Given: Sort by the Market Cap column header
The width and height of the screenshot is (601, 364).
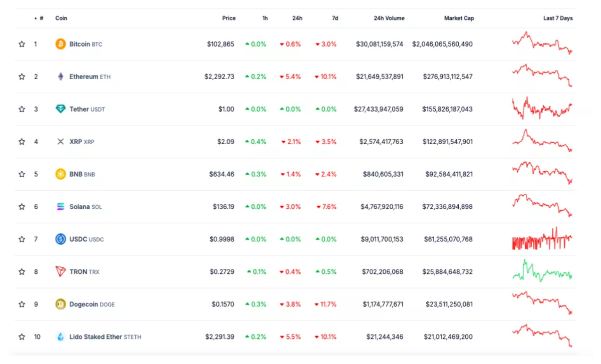Looking at the screenshot, I should point(459,18).
